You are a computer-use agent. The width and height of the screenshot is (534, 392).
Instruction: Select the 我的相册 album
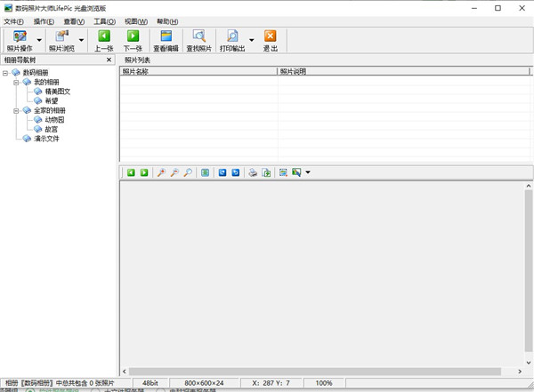(x=46, y=82)
